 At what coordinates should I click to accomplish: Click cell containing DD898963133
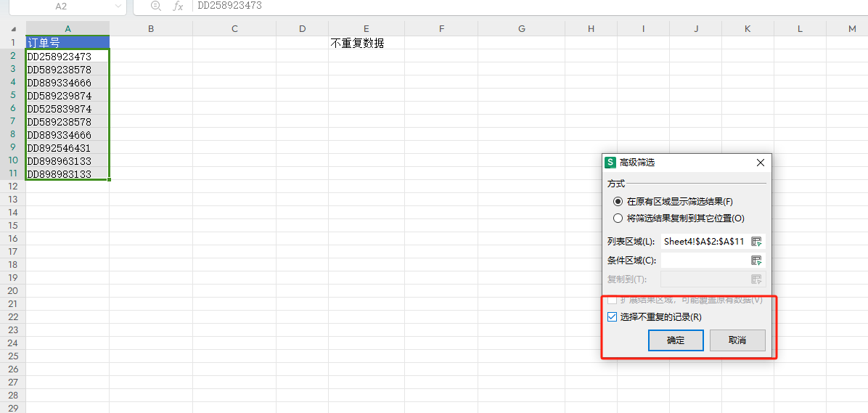coord(67,160)
